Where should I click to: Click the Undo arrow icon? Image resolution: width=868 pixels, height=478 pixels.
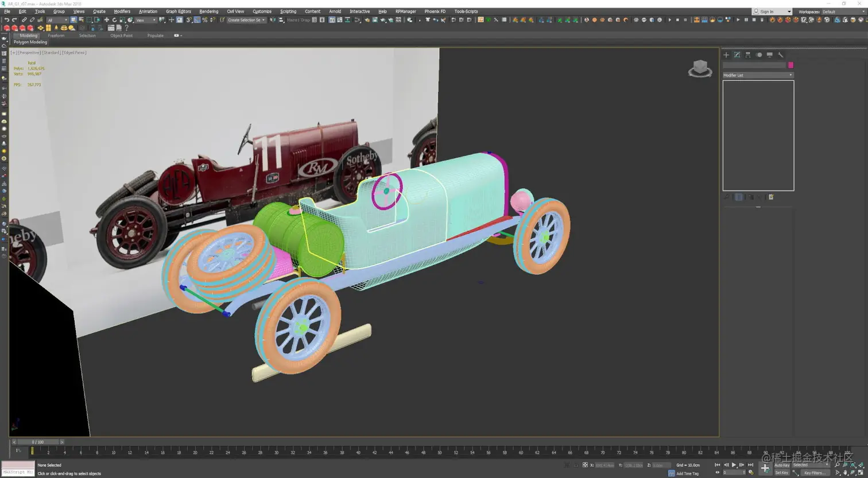[x=6, y=20]
